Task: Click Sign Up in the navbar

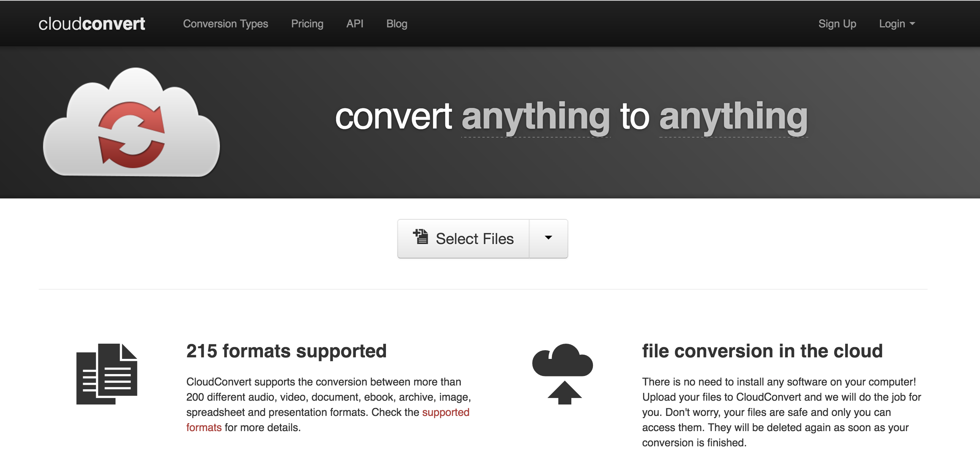Action: [x=837, y=24]
